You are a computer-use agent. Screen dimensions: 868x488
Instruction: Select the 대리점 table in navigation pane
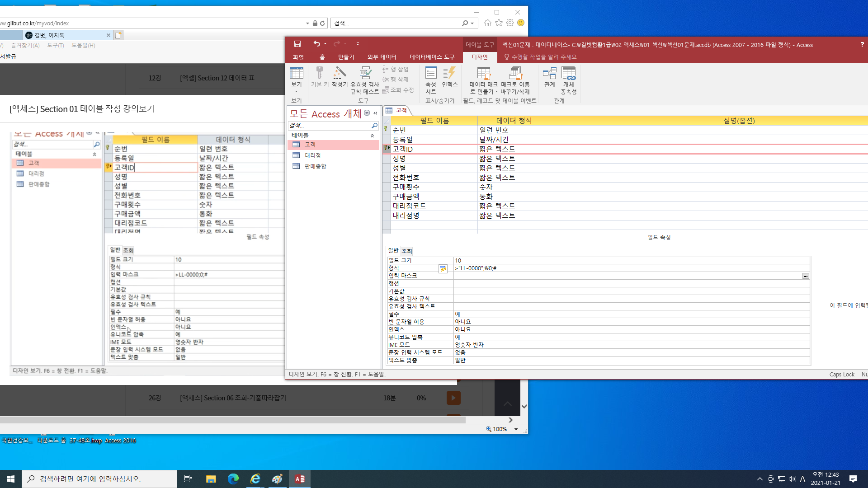[312, 155]
